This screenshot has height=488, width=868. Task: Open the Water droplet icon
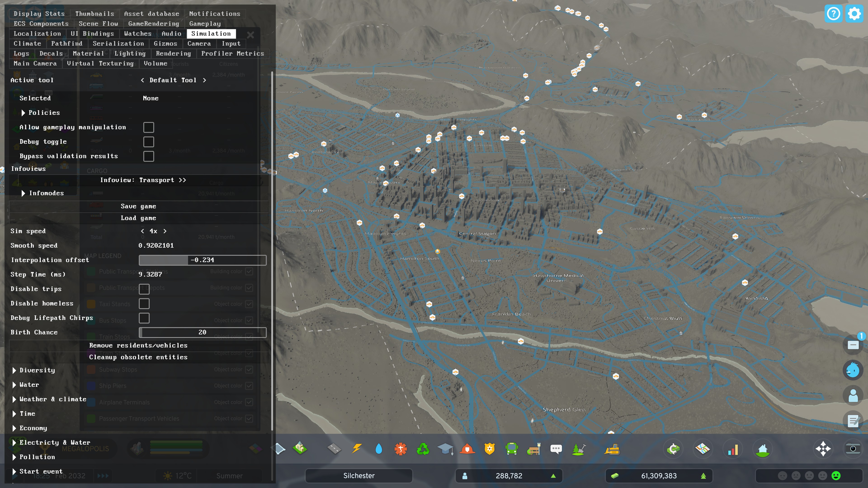(379, 448)
